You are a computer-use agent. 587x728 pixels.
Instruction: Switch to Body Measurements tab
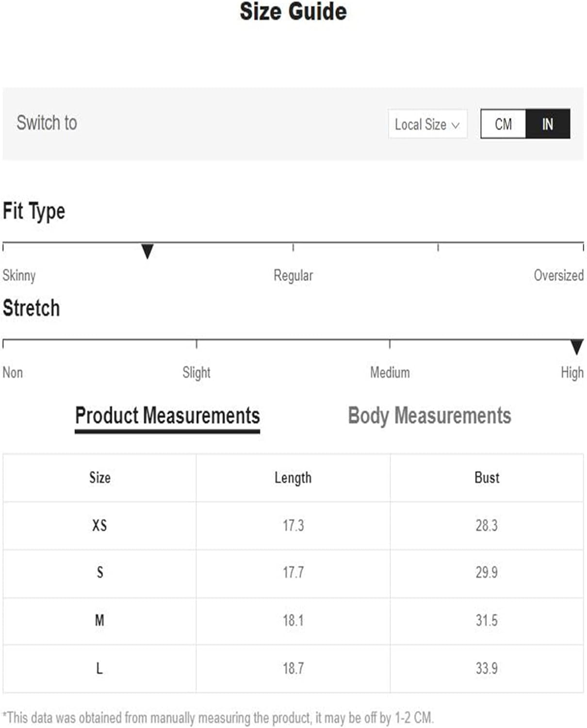tap(430, 416)
